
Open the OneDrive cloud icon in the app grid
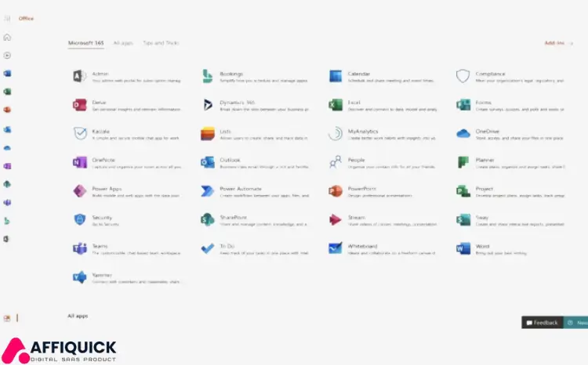click(x=463, y=133)
